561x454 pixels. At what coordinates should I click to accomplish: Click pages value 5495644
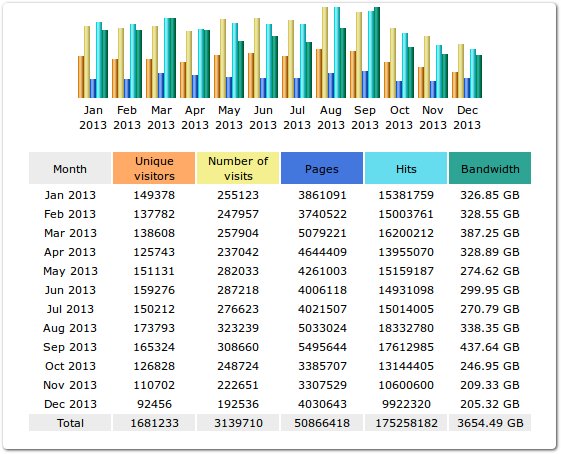[x=322, y=347]
